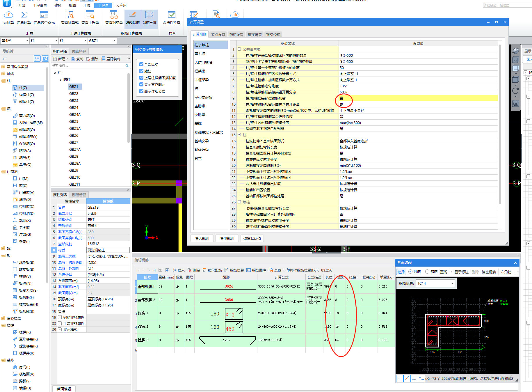Toggle 显示详细公式 checkbox
This screenshot has width=532, height=392.
[x=141, y=91]
